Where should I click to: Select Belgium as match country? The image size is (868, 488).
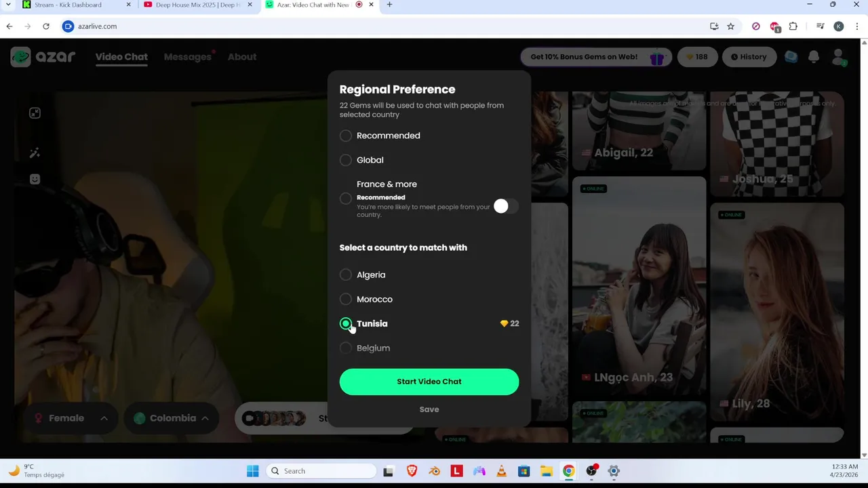pyautogui.click(x=346, y=348)
